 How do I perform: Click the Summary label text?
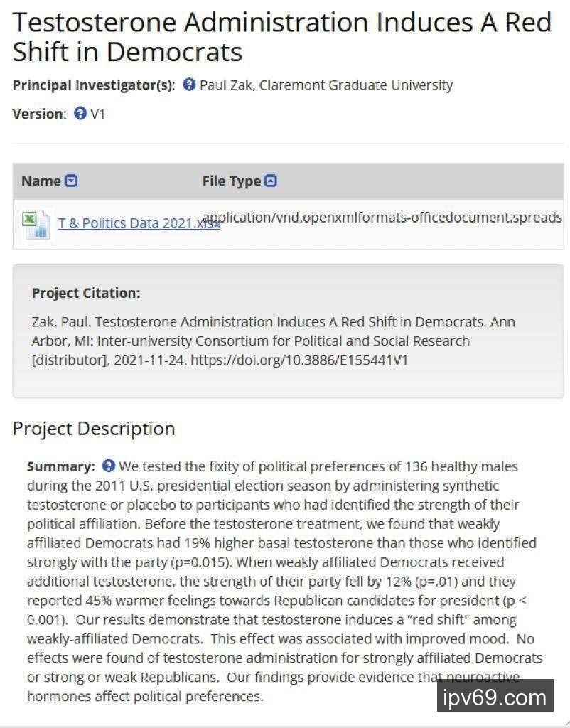(61, 466)
